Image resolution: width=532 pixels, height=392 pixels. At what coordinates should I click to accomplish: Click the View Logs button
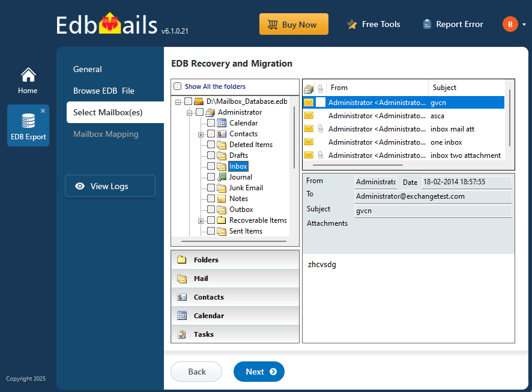110,186
